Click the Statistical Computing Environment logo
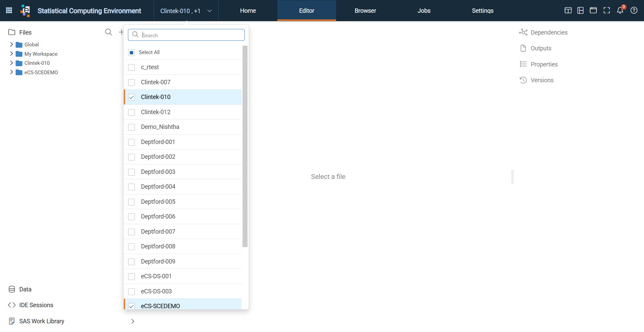This screenshot has height=332, width=644. coord(25,10)
